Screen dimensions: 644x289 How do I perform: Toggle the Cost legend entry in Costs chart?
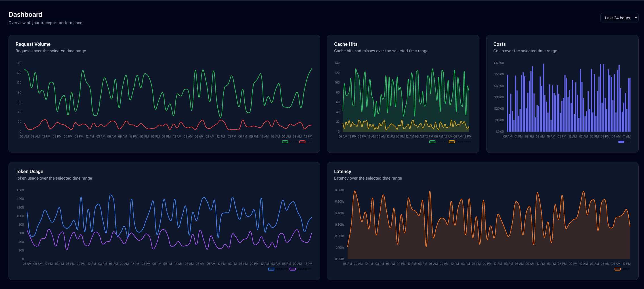point(624,142)
